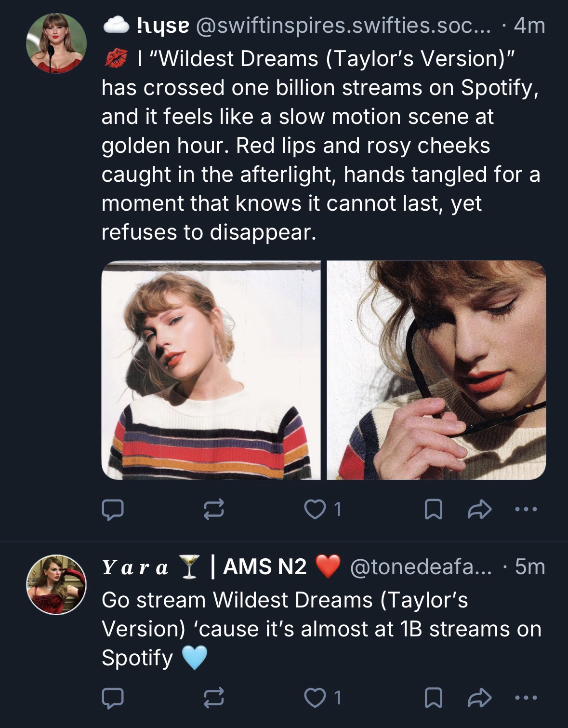
Task: Reply to Yara's Go stream post
Action: (113, 698)
